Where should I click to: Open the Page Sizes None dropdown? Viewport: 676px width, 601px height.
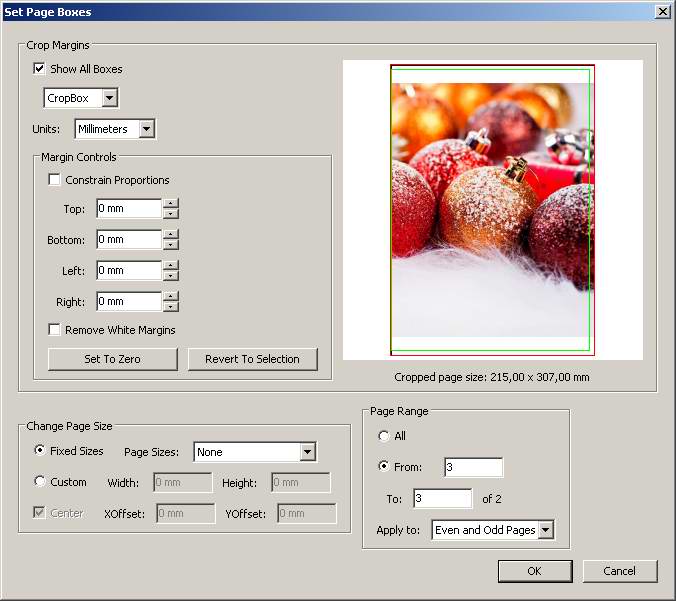255,452
